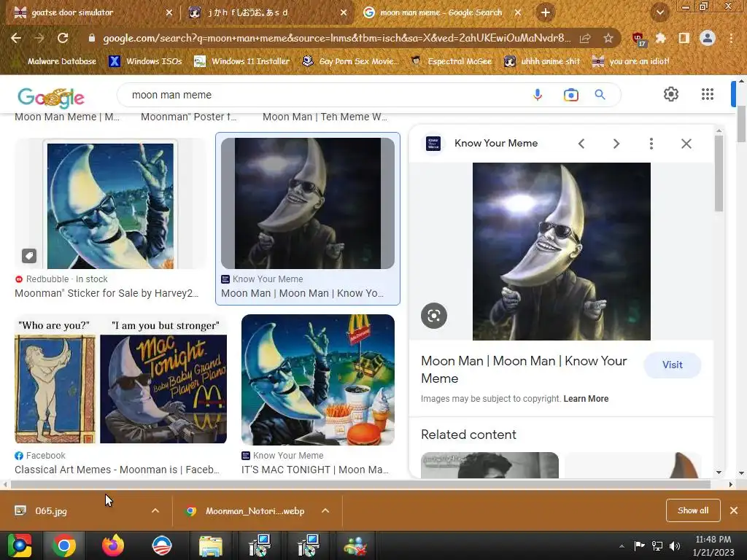Show next image in preview panel

click(x=616, y=144)
